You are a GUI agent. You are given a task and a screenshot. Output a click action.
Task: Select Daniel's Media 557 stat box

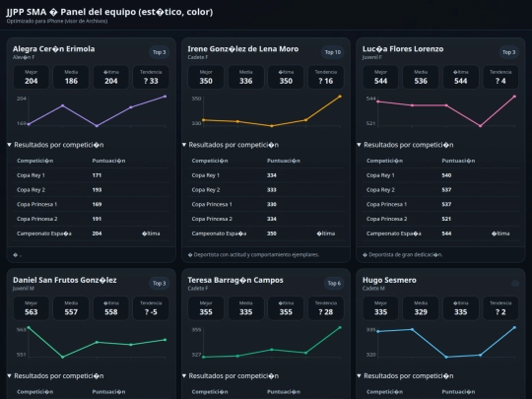pyautogui.click(x=71, y=308)
